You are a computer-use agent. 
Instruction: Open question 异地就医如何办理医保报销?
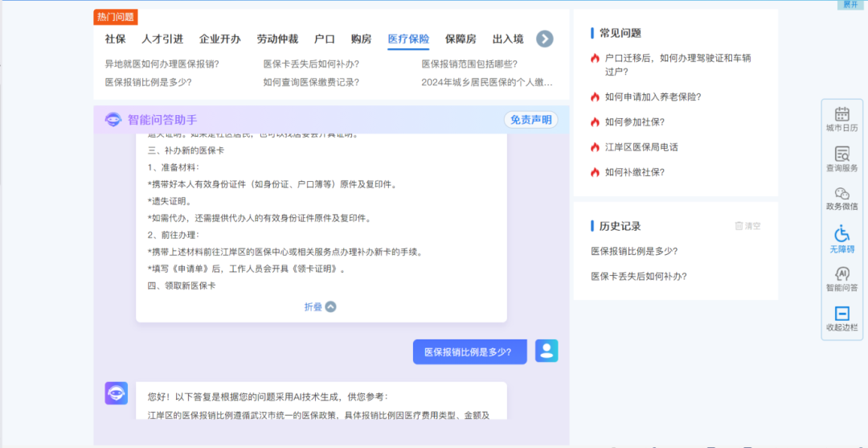pos(162,64)
